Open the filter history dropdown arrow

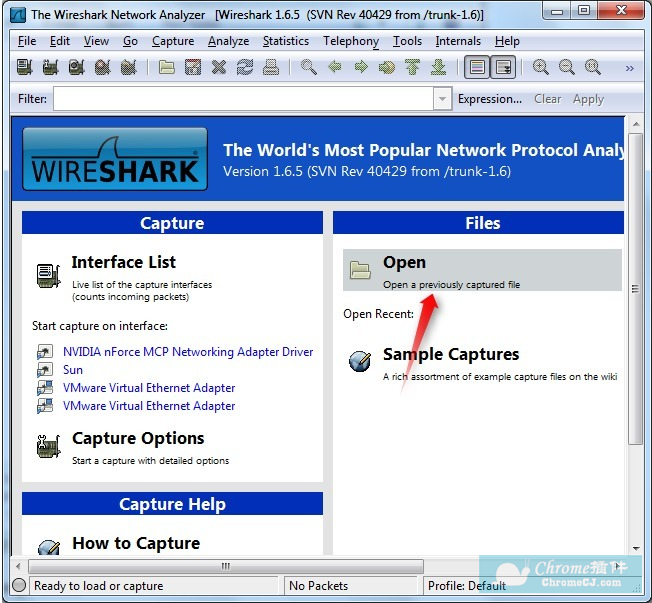[442, 99]
